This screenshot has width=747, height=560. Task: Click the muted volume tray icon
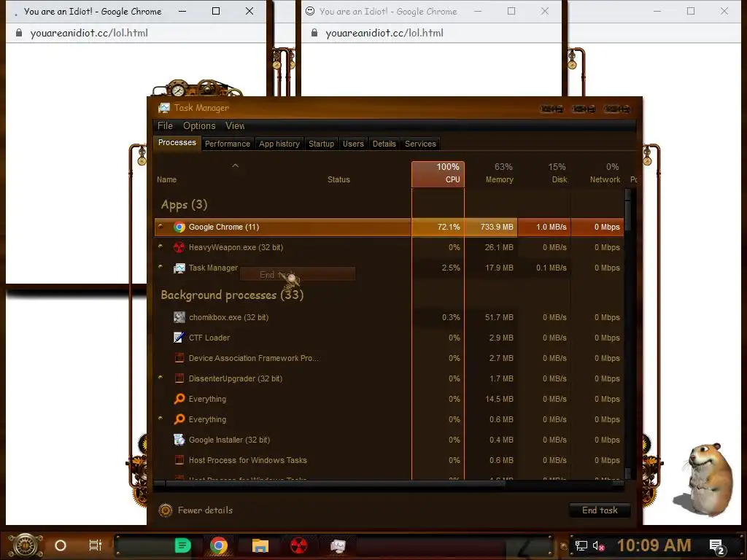point(598,545)
